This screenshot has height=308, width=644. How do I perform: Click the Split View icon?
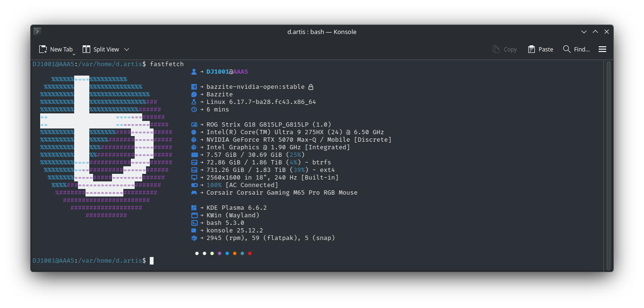coord(86,49)
